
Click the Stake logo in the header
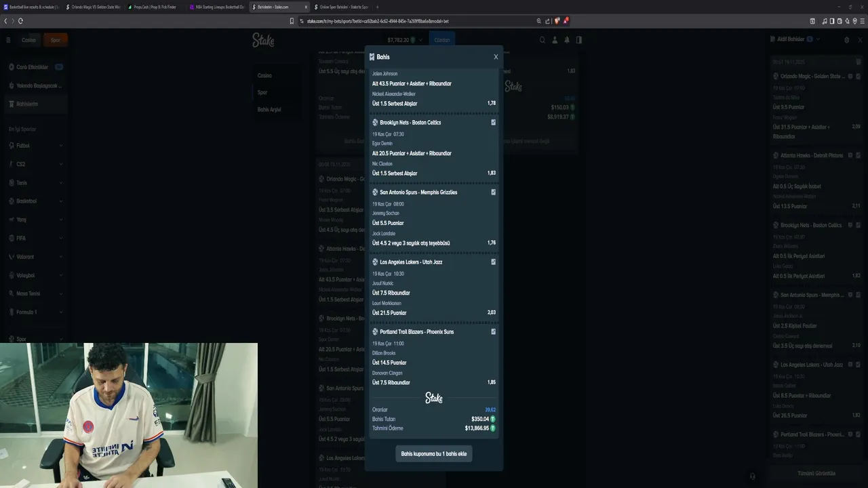coord(263,40)
